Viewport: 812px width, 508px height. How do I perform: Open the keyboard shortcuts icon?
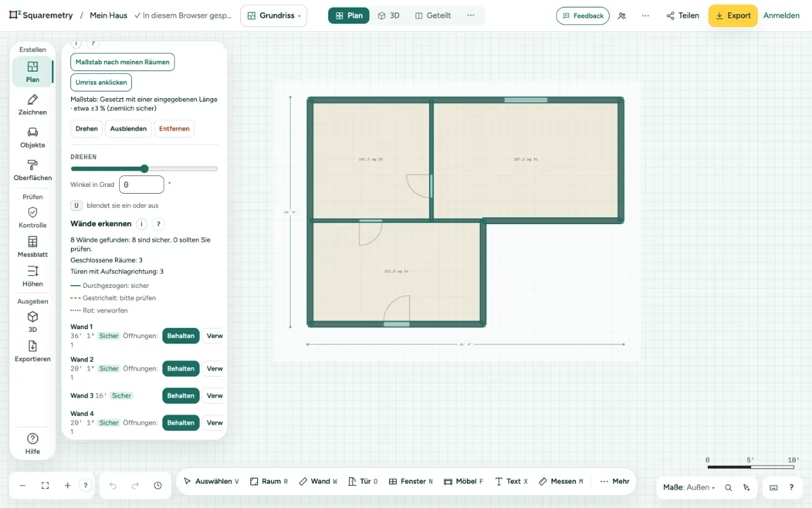click(x=773, y=487)
